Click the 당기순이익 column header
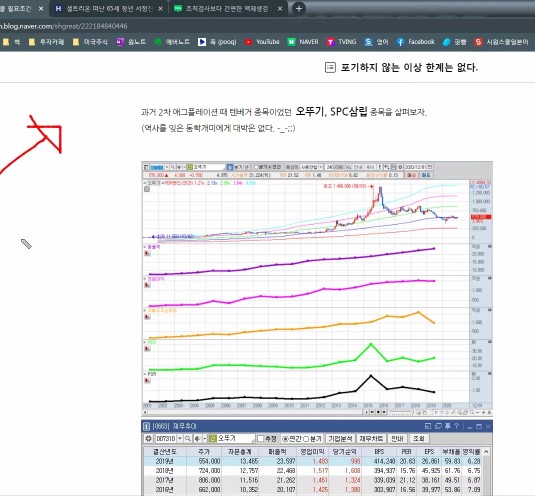Image resolution: width=535 pixels, height=496 pixels. pyautogui.click(x=345, y=452)
